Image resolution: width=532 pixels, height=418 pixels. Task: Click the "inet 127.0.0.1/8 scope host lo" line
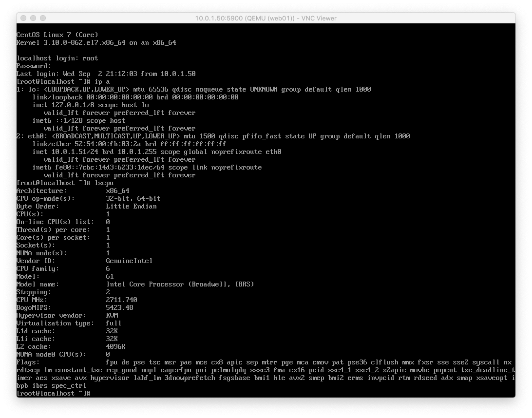(x=91, y=105)
